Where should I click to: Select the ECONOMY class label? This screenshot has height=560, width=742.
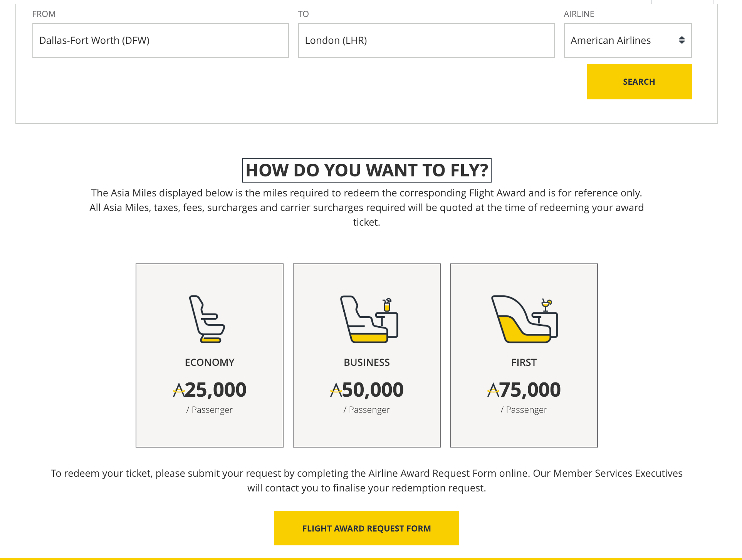210,362
